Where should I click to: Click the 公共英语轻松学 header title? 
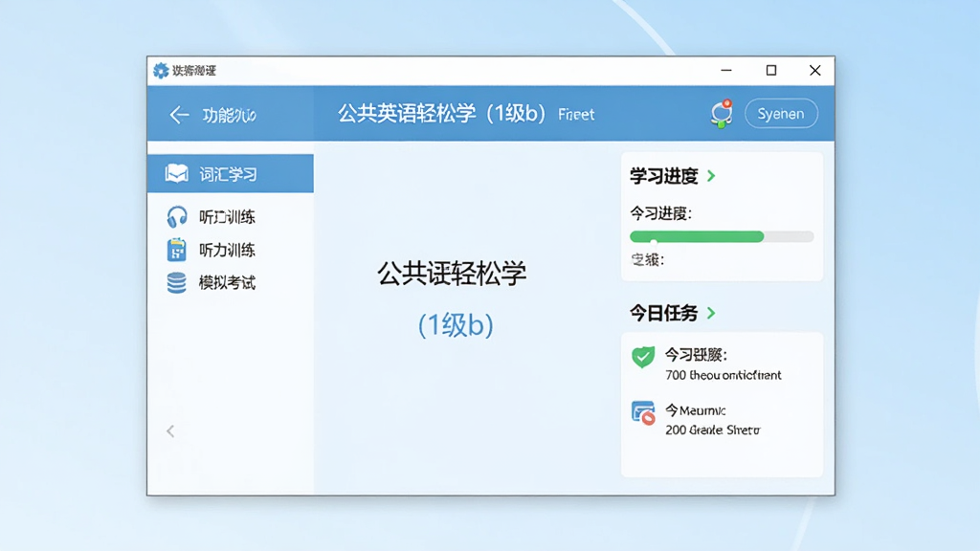point(442,114)
